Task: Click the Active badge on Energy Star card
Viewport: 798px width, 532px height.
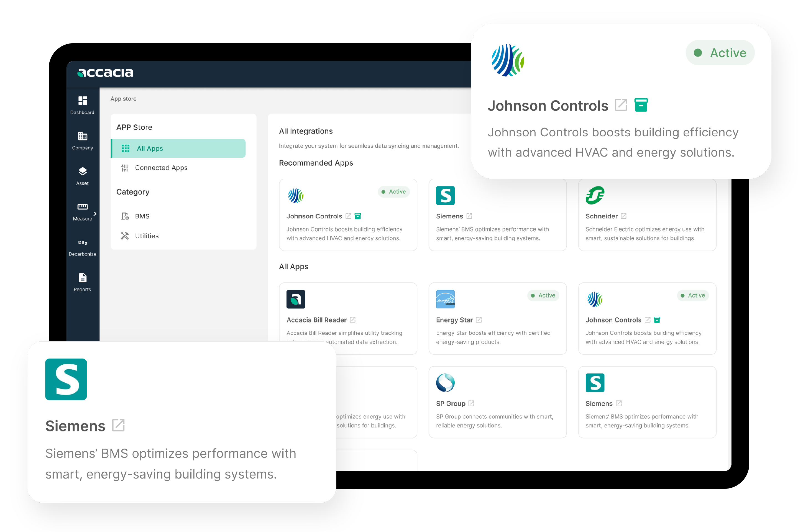Action: [x=543, y=296]
